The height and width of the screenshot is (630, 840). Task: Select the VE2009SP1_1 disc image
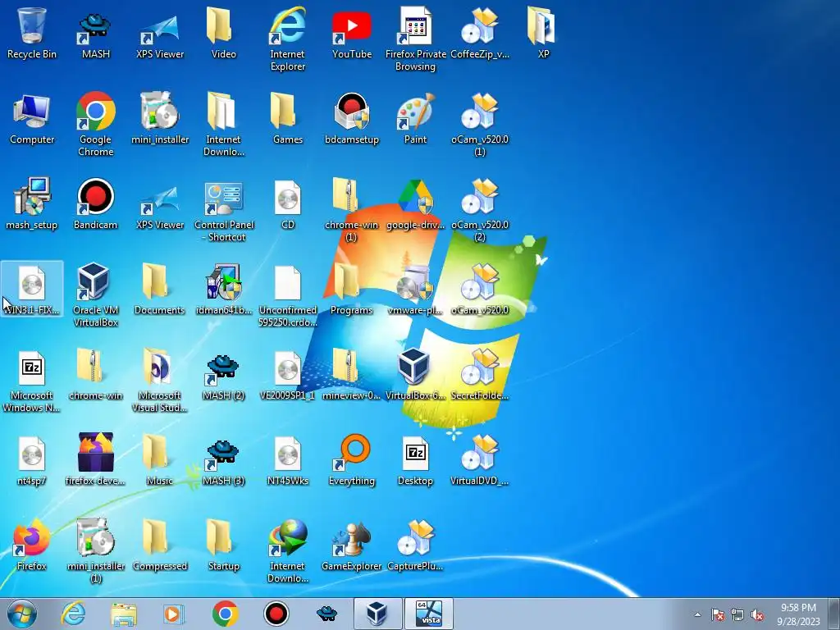(x=288, y=374)
